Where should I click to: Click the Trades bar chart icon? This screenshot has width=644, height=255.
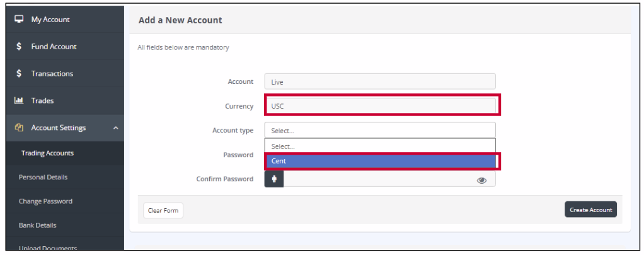(19, 101)
